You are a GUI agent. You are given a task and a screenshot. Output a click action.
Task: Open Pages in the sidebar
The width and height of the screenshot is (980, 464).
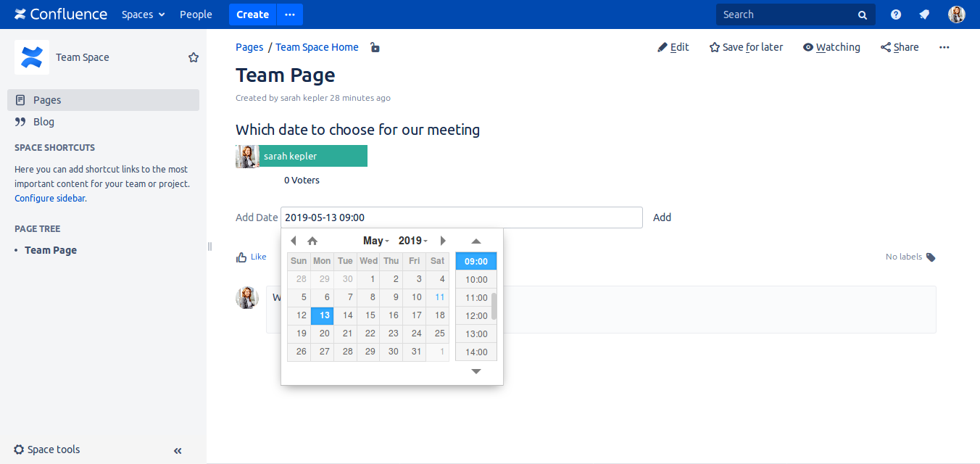47,100
